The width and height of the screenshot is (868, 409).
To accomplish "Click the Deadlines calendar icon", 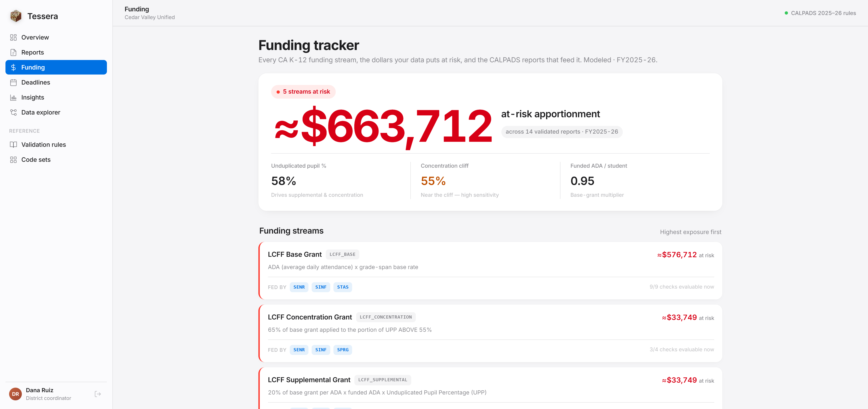I will [13, 82].
